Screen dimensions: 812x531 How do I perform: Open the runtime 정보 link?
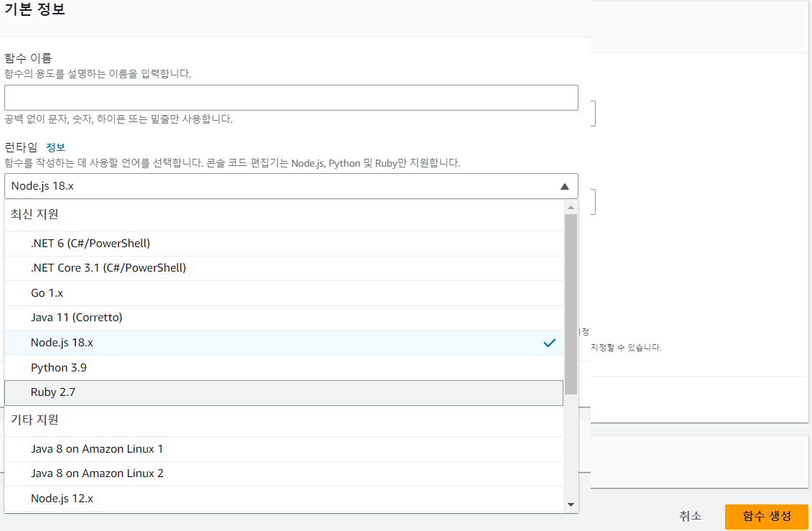55,147
